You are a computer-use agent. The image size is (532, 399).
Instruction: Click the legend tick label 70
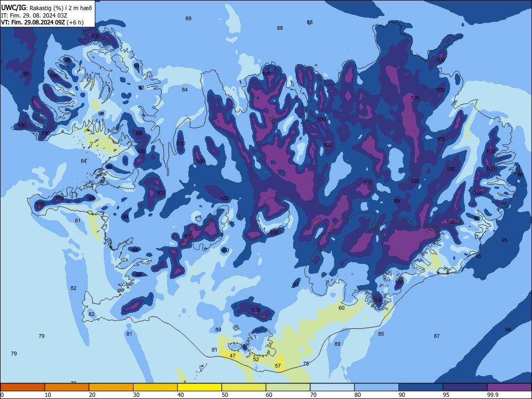coord(313,395)
